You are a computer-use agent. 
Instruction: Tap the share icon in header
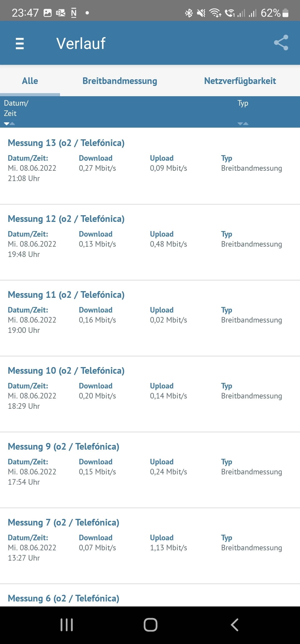(281, 43)
